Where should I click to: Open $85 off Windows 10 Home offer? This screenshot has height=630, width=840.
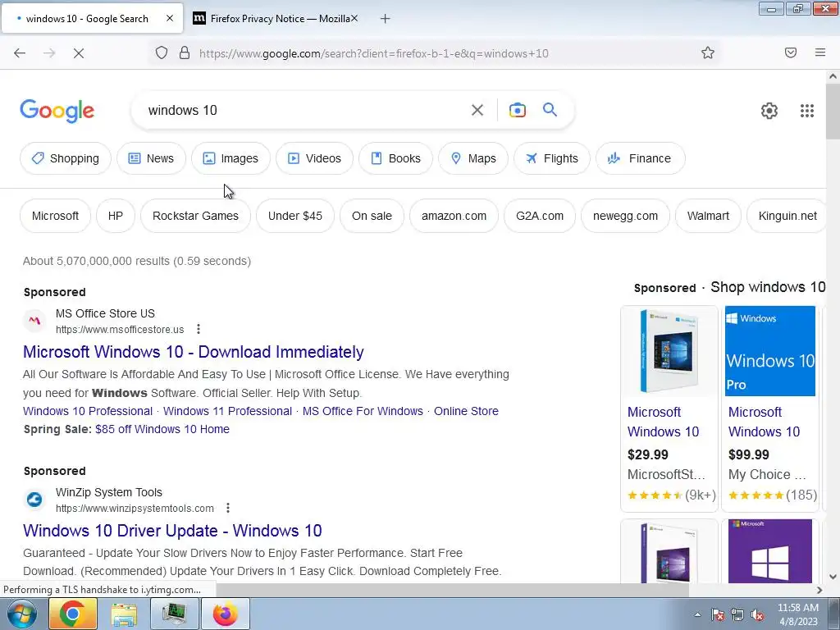point(162,429)
